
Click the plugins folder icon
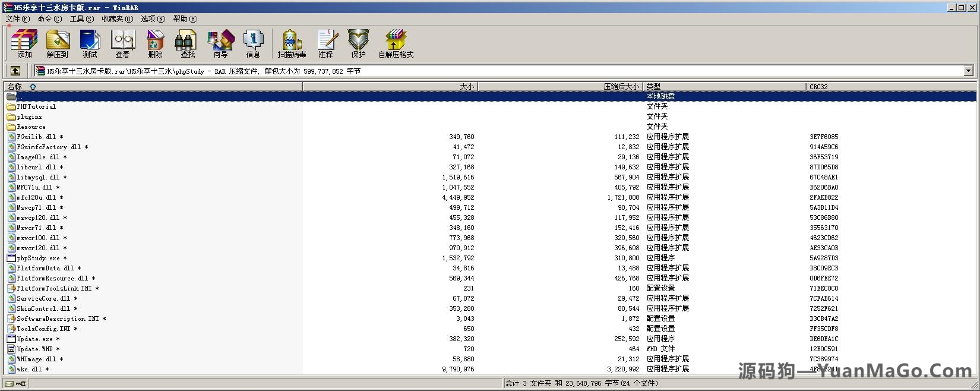[x=11, y=116]
